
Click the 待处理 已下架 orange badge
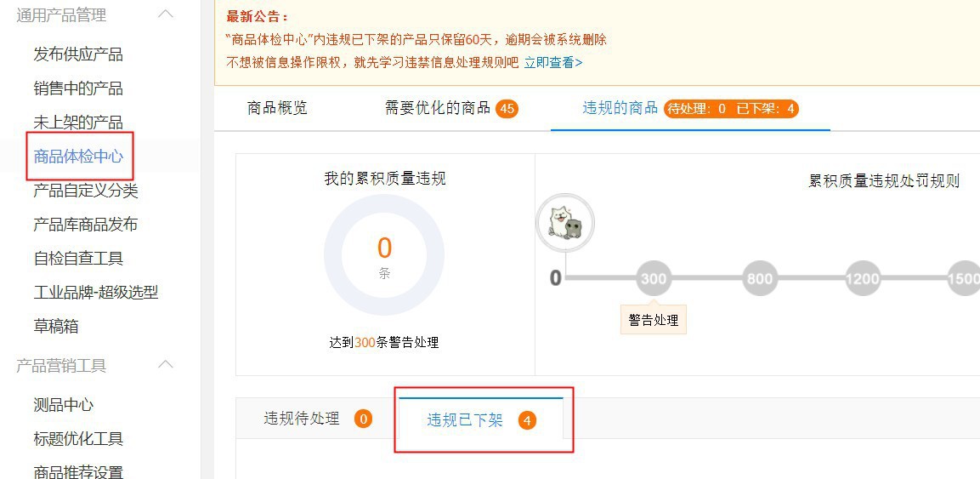coord(731,108)
